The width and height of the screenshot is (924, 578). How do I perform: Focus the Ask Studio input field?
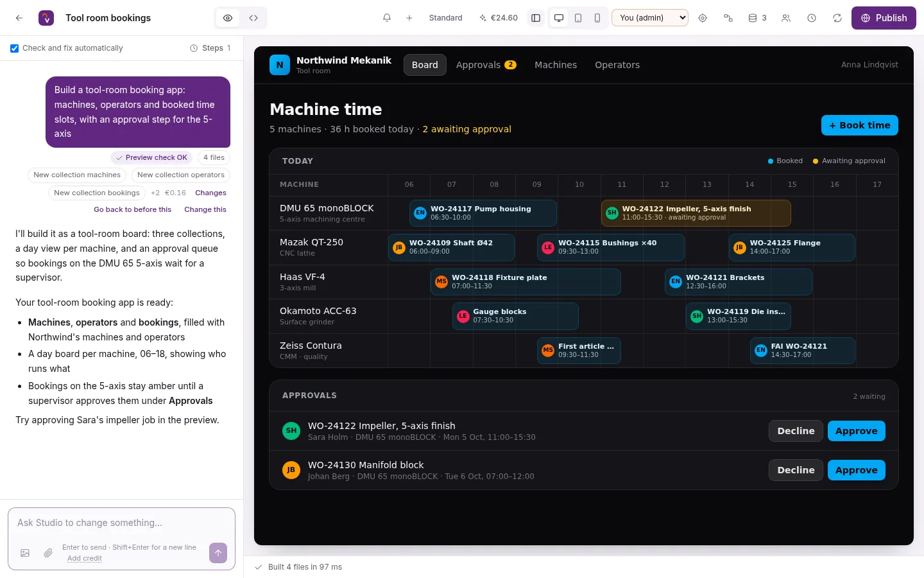(x=121, y=523)
